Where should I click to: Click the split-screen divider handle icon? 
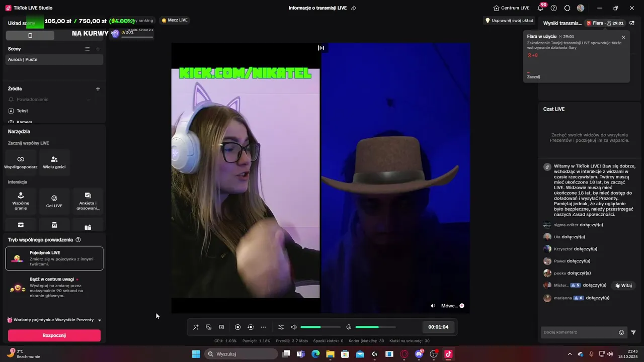point(321,48)
